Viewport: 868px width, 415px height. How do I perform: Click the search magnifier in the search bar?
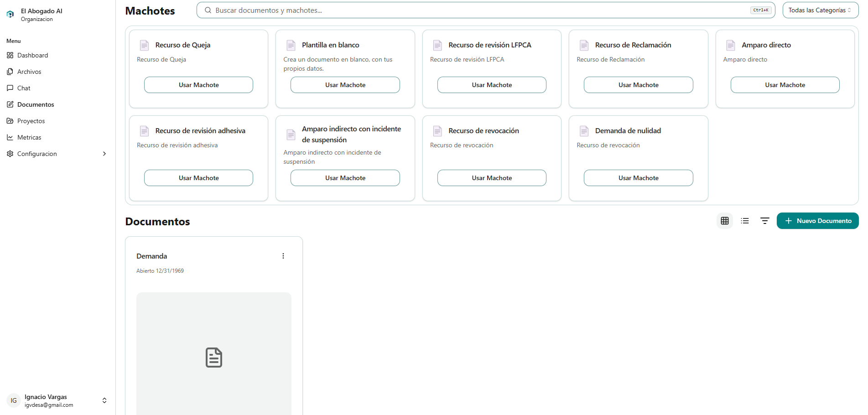[x=208, y=10]
